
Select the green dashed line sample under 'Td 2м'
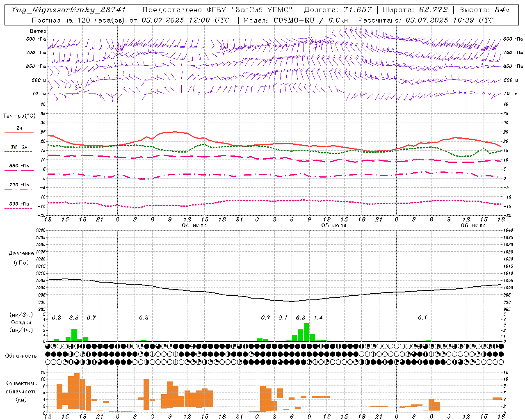click(18, 151)
